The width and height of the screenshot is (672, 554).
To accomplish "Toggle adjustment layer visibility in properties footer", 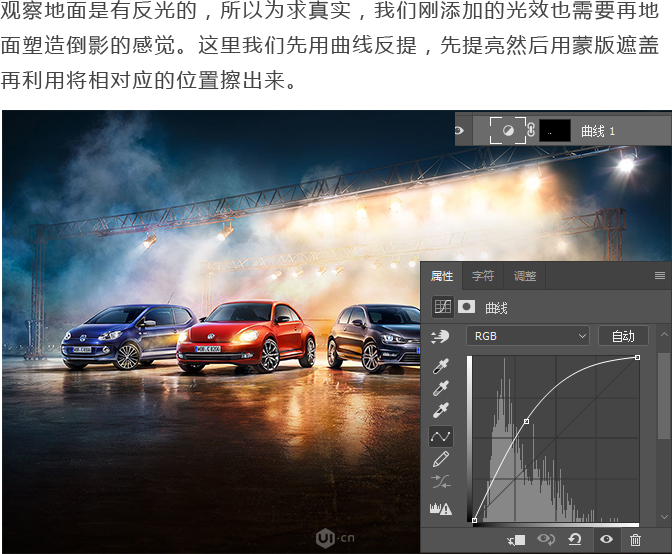I will pyautogui.click(x=605, y=540).
